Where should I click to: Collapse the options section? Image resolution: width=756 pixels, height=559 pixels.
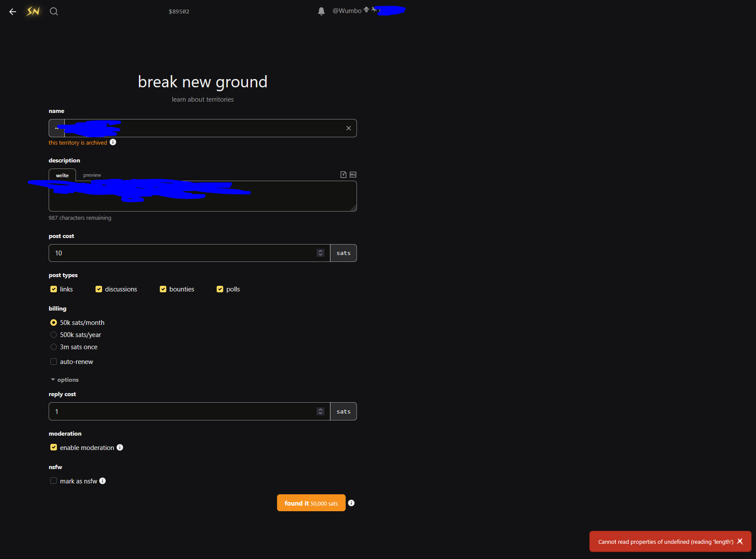[65, 380]
